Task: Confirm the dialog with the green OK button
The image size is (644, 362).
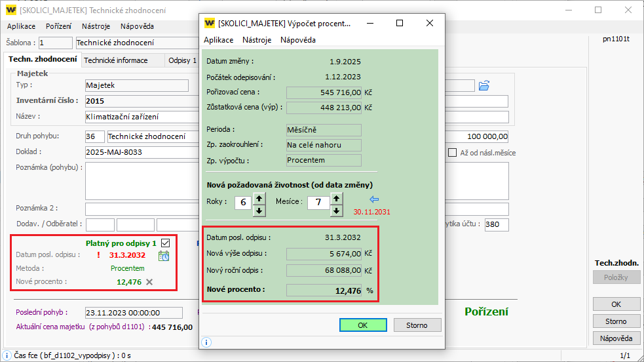Action: [x=362, y=325]
